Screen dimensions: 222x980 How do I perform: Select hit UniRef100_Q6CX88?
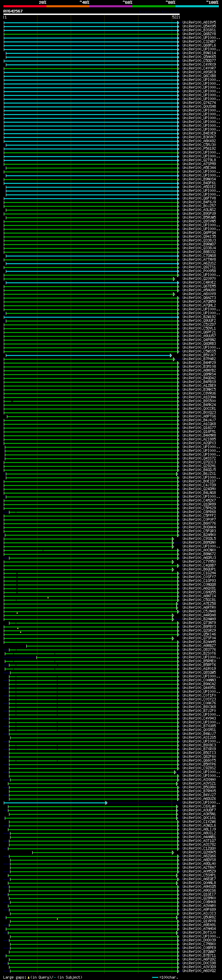[x=199, y=76]
